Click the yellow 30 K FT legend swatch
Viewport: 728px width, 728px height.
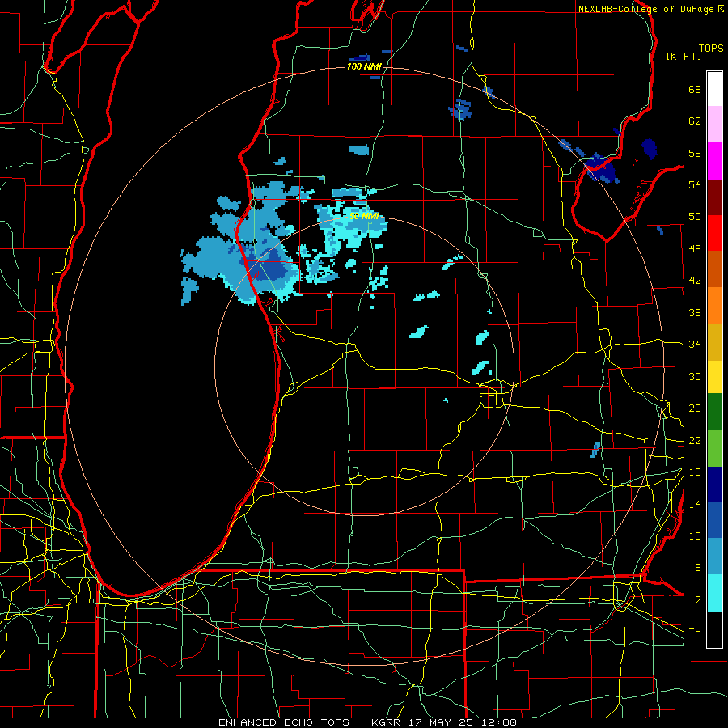pos(714,376)
